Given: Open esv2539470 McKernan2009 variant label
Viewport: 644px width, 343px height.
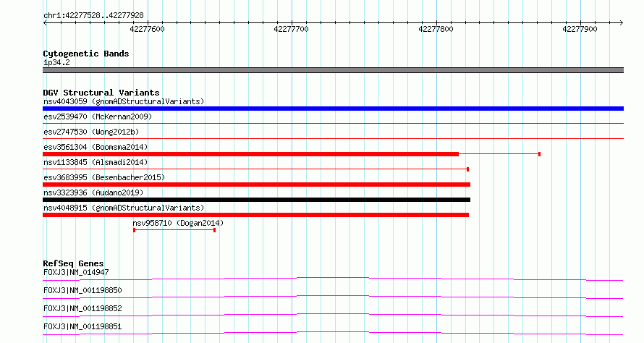Looking at the screenshot, I should pyautogui.click(x=98, y=117).
